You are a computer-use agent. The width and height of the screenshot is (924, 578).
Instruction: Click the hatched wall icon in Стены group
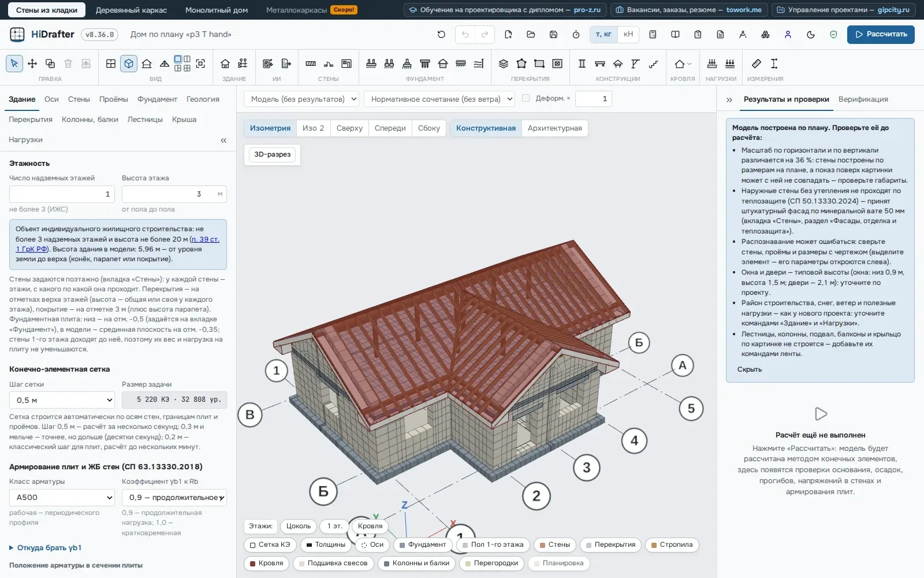pos(311,64)
